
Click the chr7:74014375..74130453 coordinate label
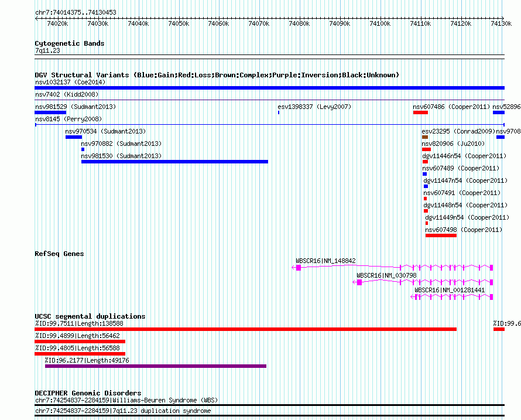coord(76,12)
